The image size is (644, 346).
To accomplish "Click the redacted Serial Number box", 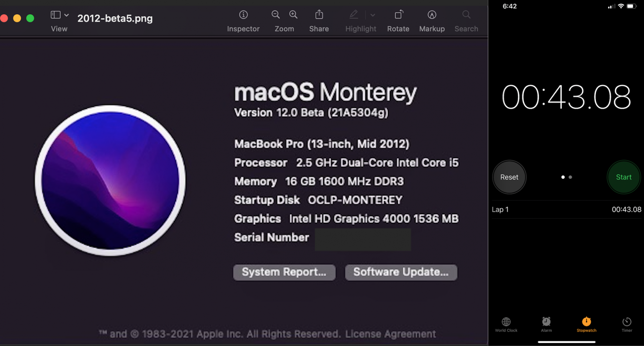I will [x=363, y=239].
